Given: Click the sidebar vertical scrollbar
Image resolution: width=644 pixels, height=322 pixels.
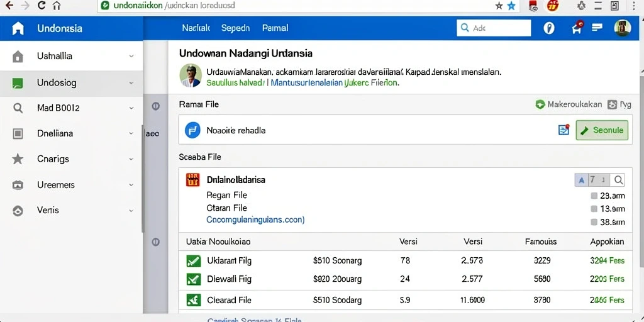Looking at the screenshot, I should click(143, 179).
